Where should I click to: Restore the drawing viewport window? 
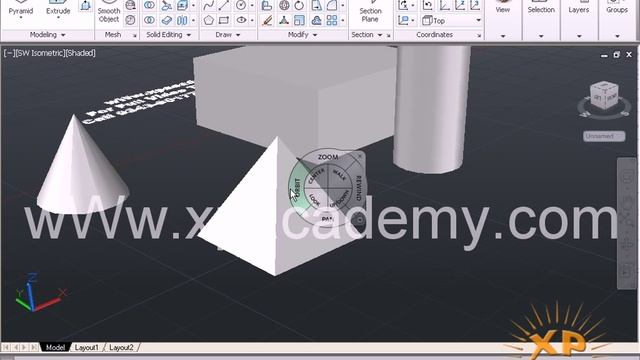pos(616,54)
